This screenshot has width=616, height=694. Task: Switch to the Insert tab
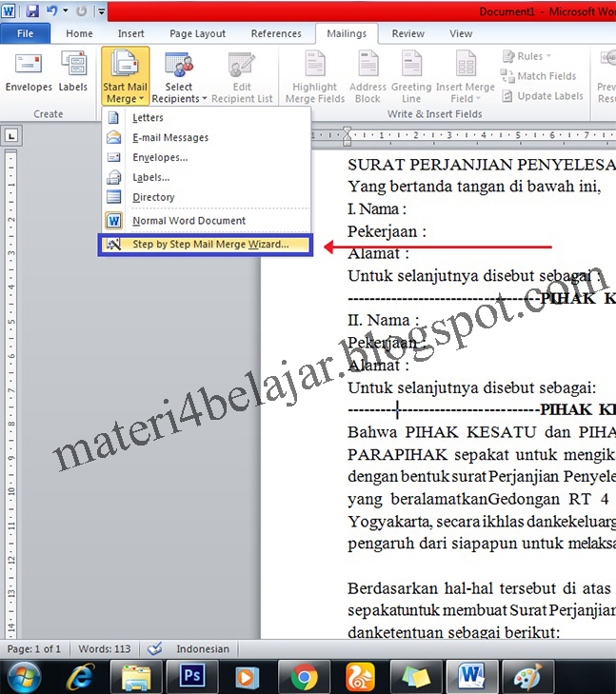point(131,33)
